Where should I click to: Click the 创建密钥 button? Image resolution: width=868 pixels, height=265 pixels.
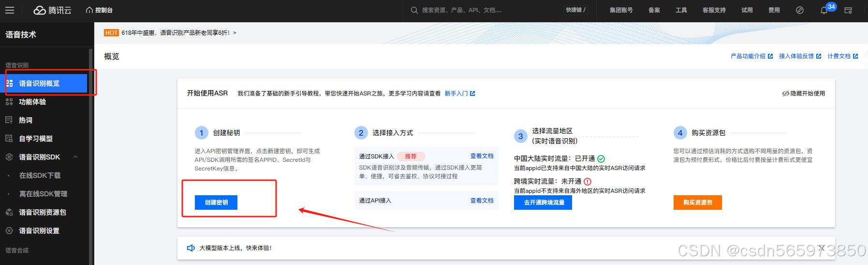[216, 203]
